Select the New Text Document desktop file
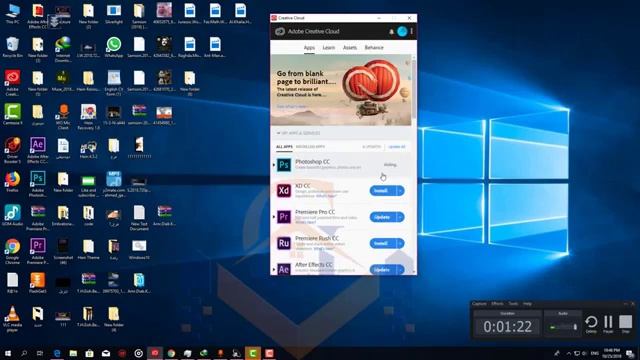Screen dimensions: 640x360 coord(139,218)
